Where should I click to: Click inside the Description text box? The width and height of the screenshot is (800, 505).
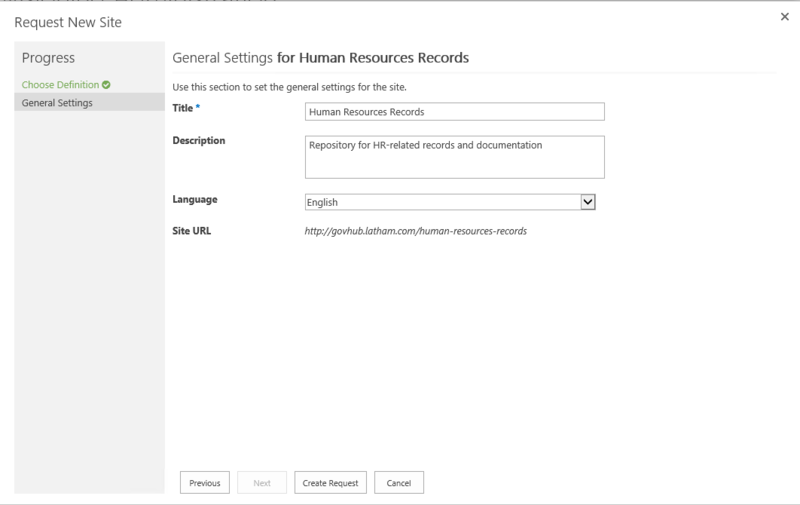click(x=454, y=156)
